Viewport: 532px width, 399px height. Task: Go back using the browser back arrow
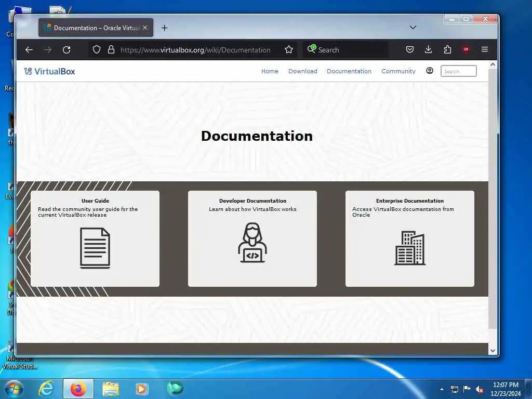[x=29, y=50]
